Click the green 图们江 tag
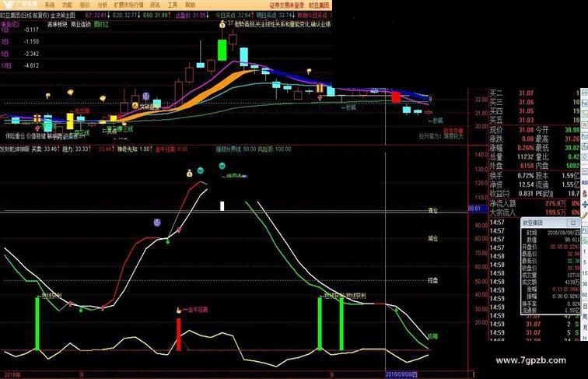The height and width of the screenshot is (379, 588). [101, 24]
